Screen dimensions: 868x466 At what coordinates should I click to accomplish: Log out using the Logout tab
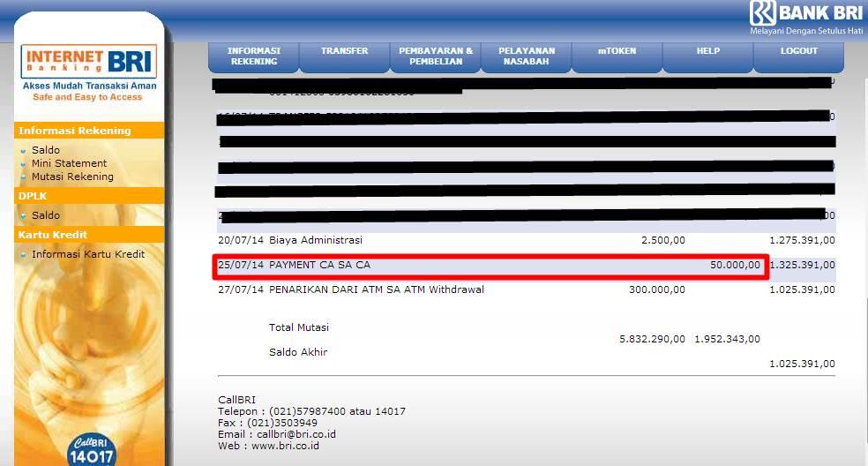tap(799, 56)
